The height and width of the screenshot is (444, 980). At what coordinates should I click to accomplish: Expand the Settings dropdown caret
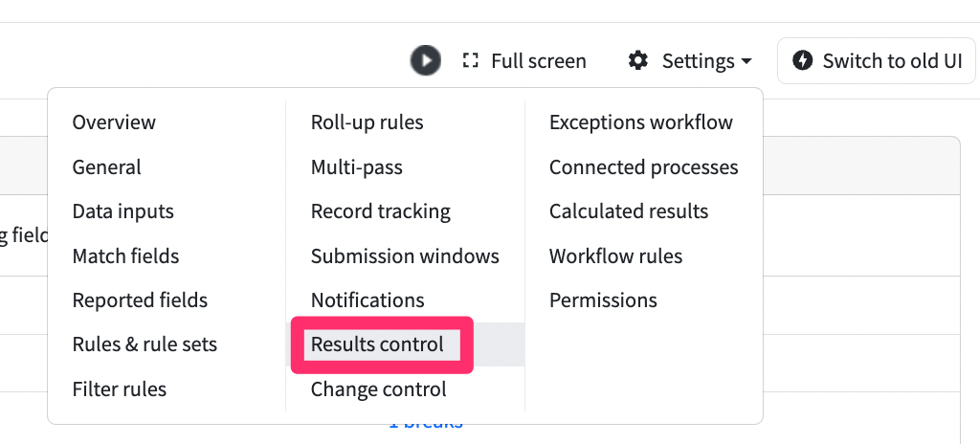[x=746, y=61]
